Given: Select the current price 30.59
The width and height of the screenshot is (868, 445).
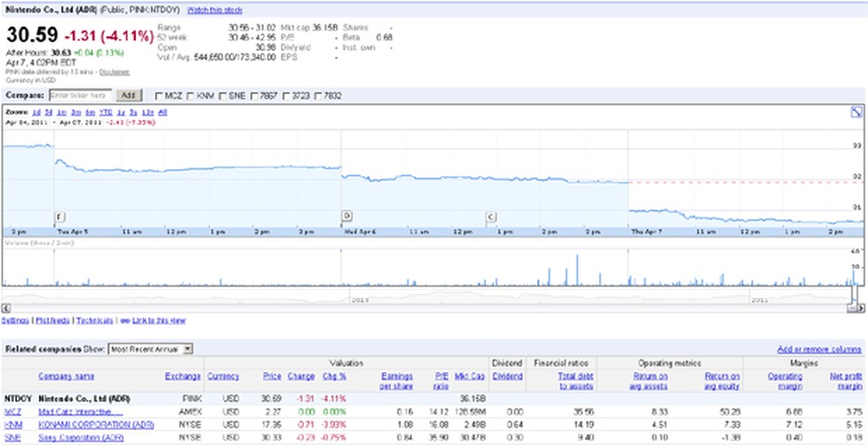Looking at the screenshot, I should pos(32,35).
